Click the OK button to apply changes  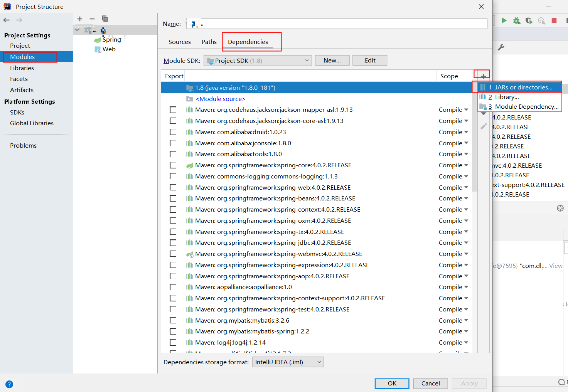(392, 383)
